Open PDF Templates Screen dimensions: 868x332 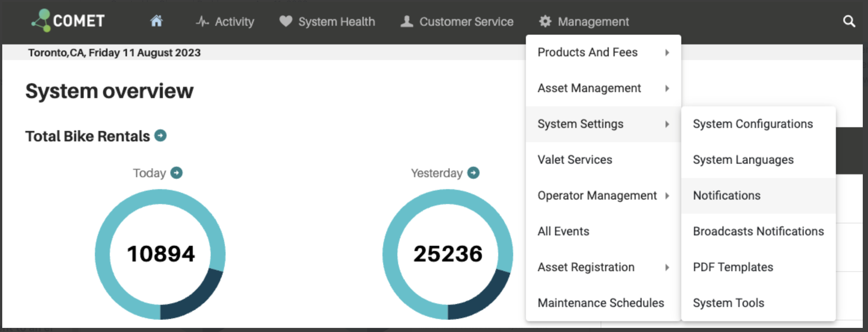[759, 267]
